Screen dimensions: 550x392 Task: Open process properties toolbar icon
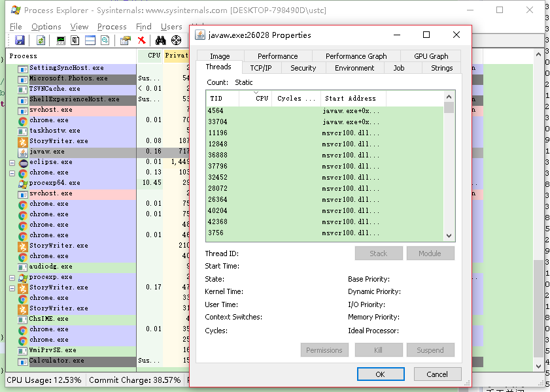pos(125,41)
